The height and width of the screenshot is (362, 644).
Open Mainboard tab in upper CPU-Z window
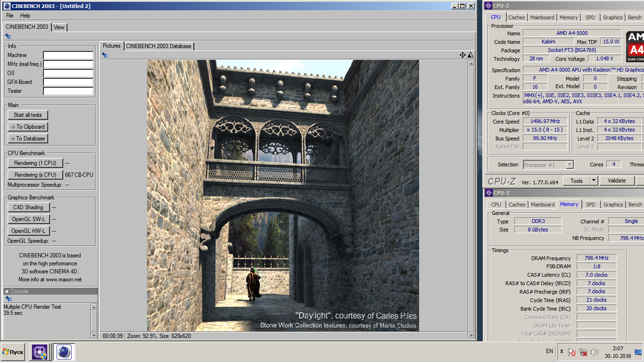tap(542, 17)
